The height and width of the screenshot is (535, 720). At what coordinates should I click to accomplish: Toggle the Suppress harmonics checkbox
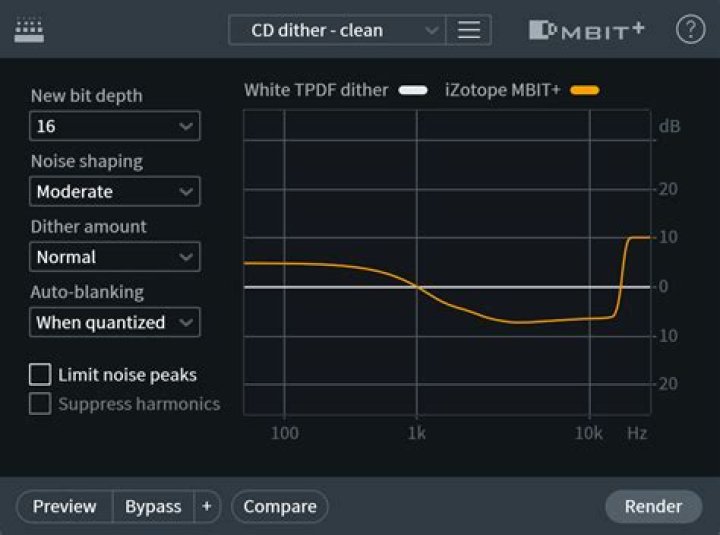click(x=40, y=404)
